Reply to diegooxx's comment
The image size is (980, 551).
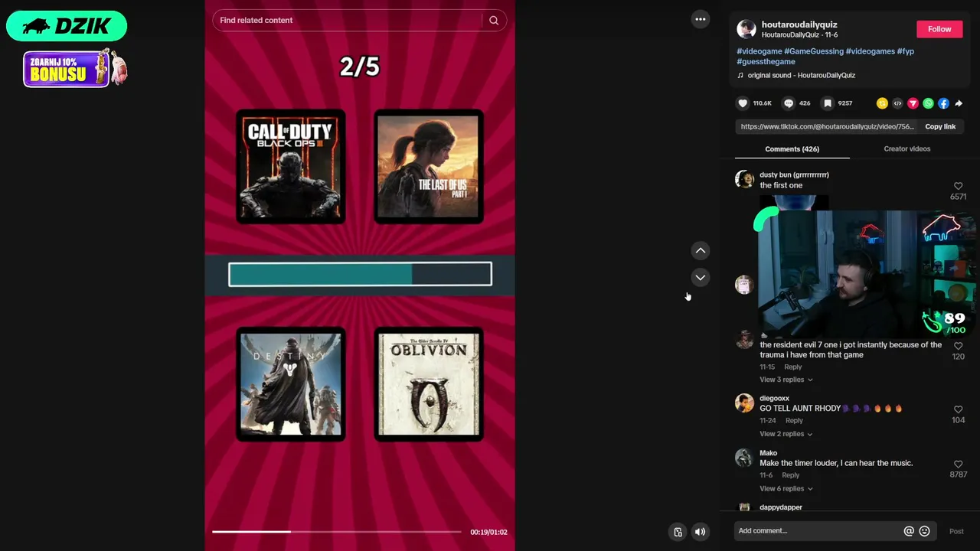[794, 420]
